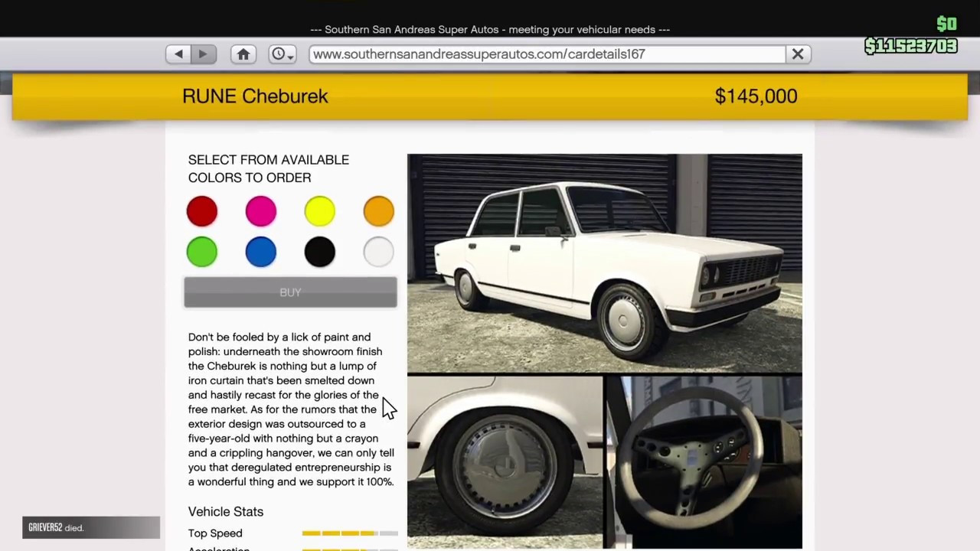Open the wheel close-up thumbnail
Image resolution: width=980 pixels, height=551 pixels.
pyautogui.click(x=505, y=461)
